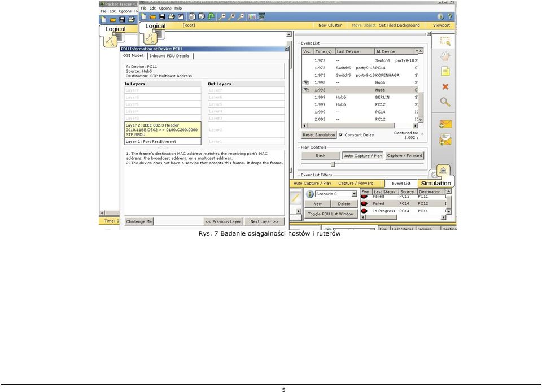This screenshot has width=542, height=392.
Task: Click Fire red dot of Failed PC14 row
Action: [364, 203]
